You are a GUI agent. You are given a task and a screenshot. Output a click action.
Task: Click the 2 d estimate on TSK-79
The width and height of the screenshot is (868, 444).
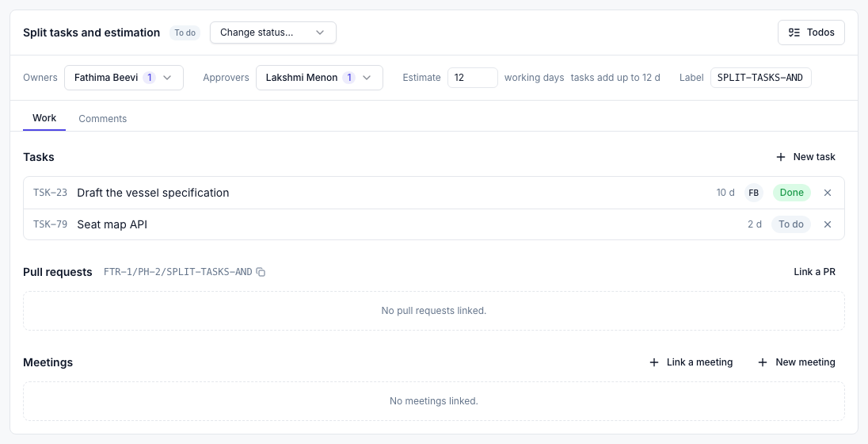pyautogui.click(x=755, y=224)
